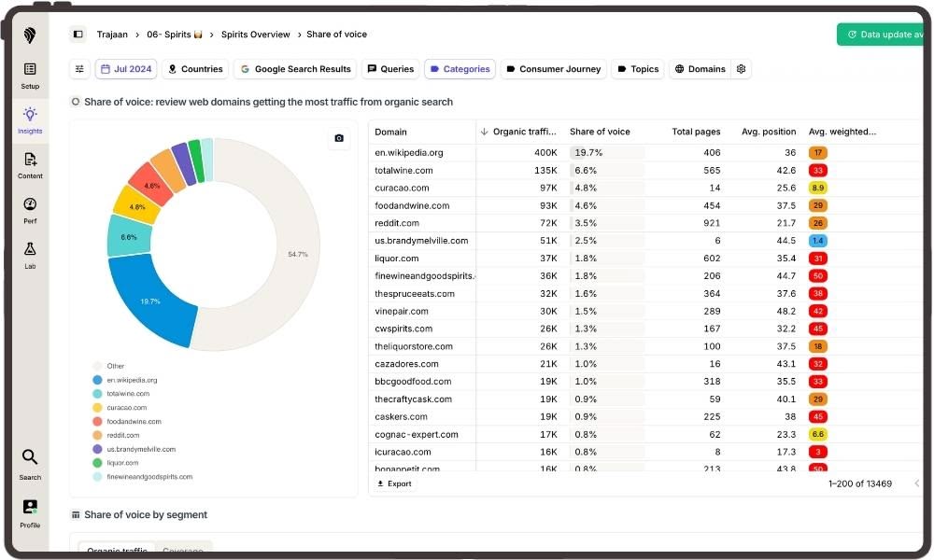Open the Countries filter
934x560 pixels.
(x=195, y=69)
